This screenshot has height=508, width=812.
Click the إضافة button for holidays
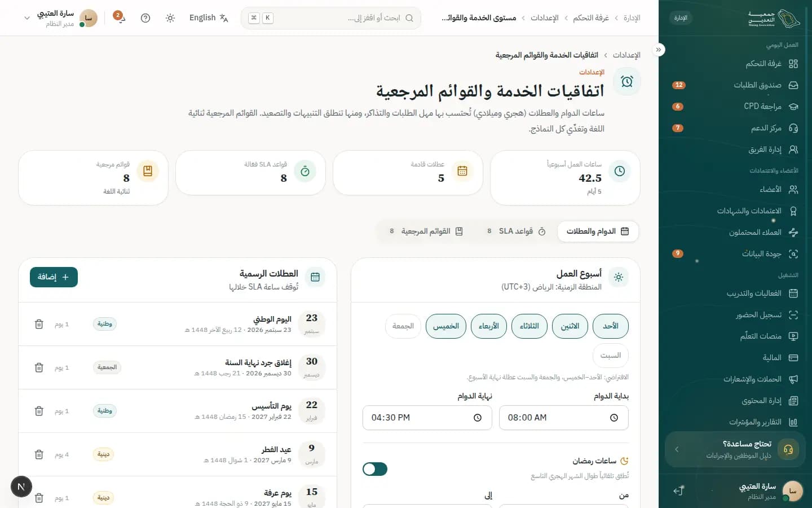(54, 277)
